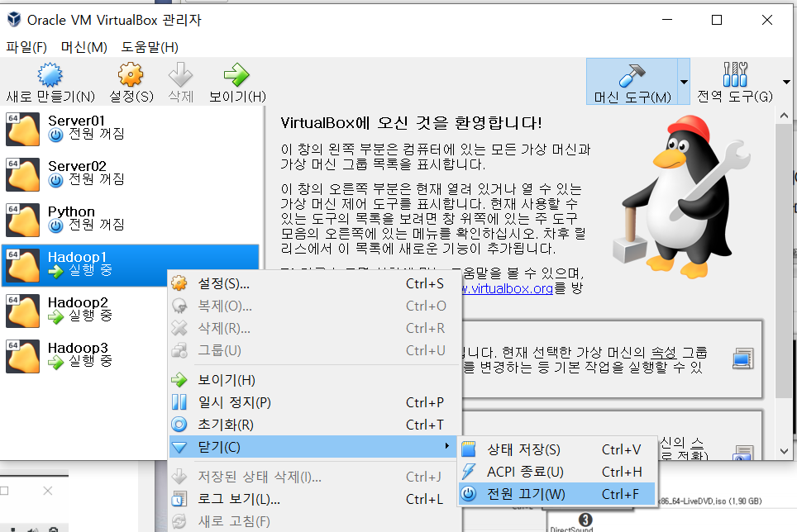The width and height of the screenshot is (797, 532).
Task: Choose 초기화(R) in the context menu
Action: [314, 425]
